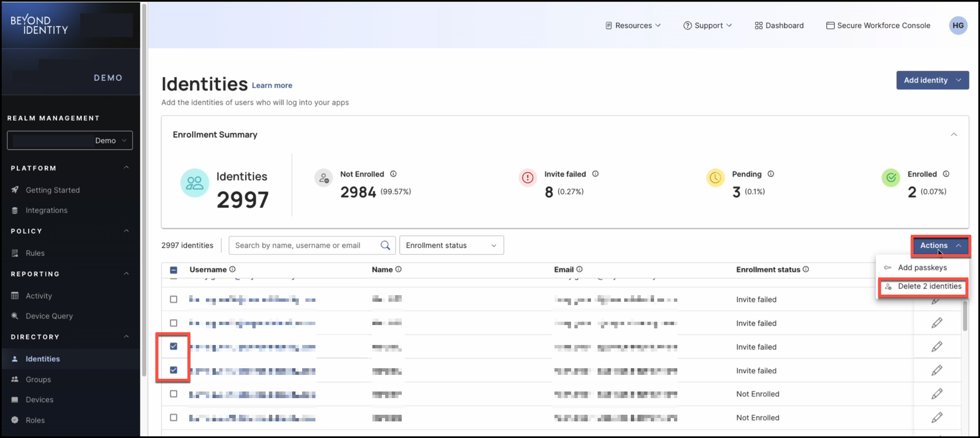Viewport: 980px width, 438px height.
Task: Open Device Query in sidebar
Action: [x=49, y=316]
